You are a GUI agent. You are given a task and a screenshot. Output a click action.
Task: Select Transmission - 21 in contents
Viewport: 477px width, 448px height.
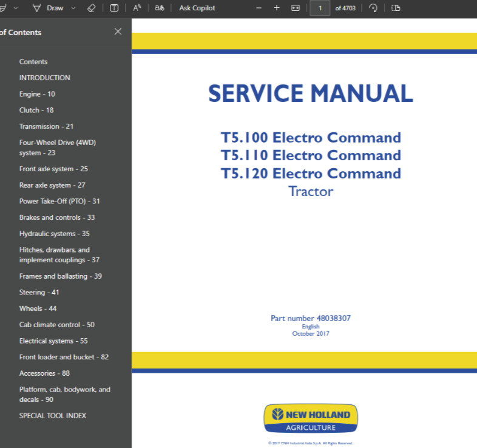point(46,126)
